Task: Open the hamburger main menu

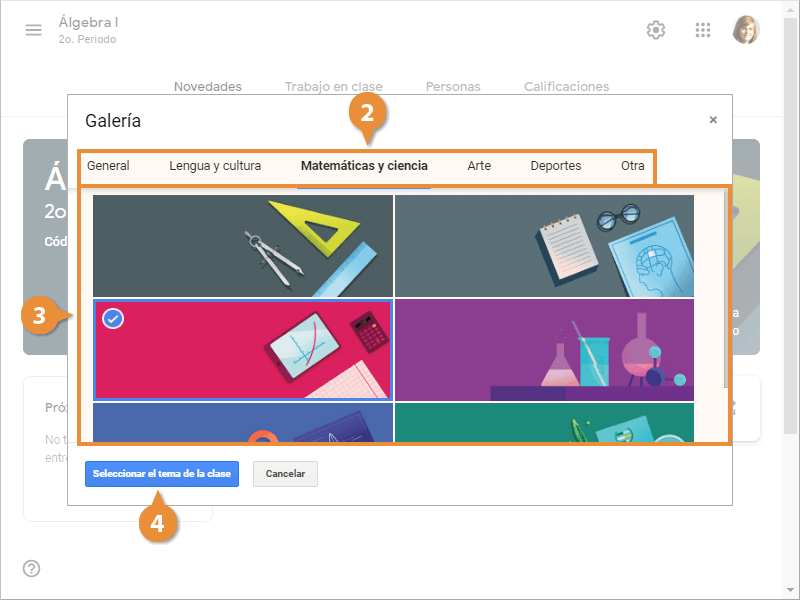Action: point(34,30)
